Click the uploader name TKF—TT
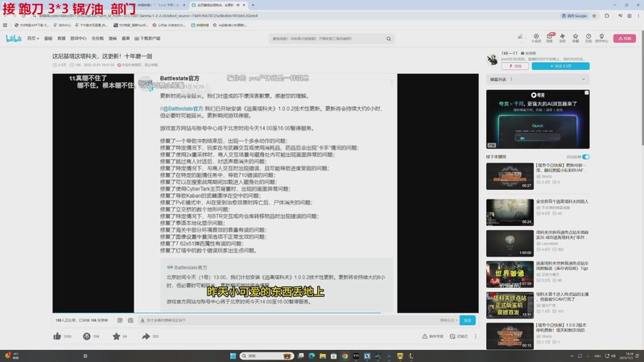Viewport: 644px width, 362px height. [x=510, y=53]
